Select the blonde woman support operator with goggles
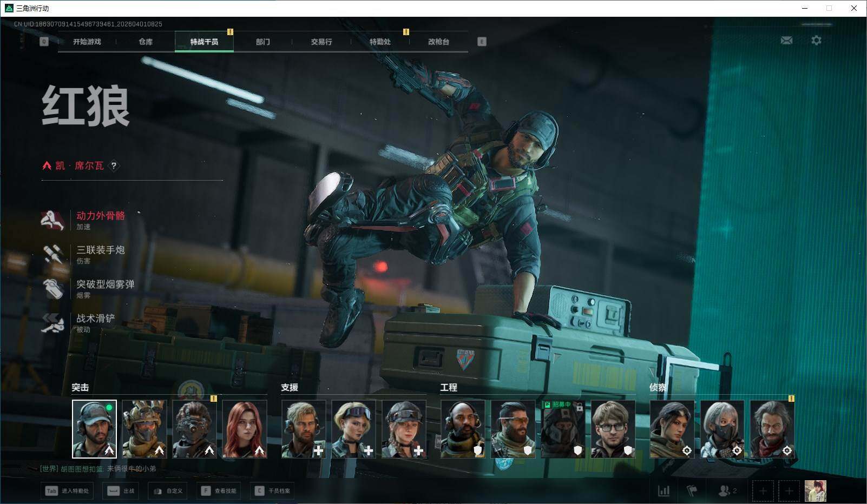The height and width of the screenshot is (504, 867). click(x=353, y=429)
